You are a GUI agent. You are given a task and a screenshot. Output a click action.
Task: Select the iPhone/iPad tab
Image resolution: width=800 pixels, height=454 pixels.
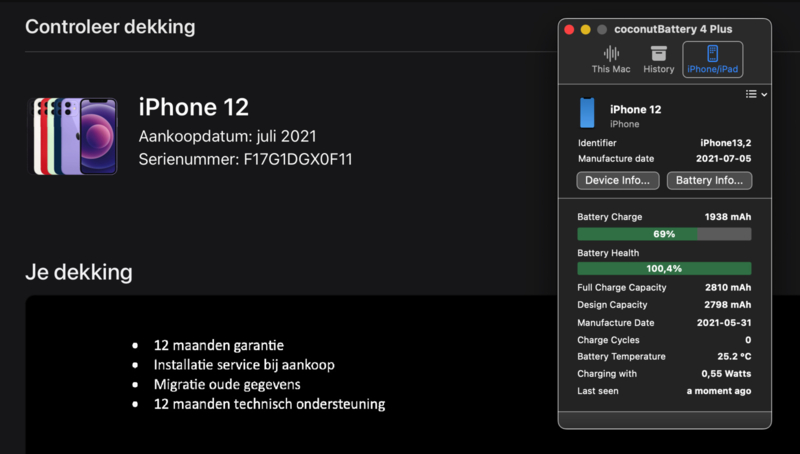712,60
